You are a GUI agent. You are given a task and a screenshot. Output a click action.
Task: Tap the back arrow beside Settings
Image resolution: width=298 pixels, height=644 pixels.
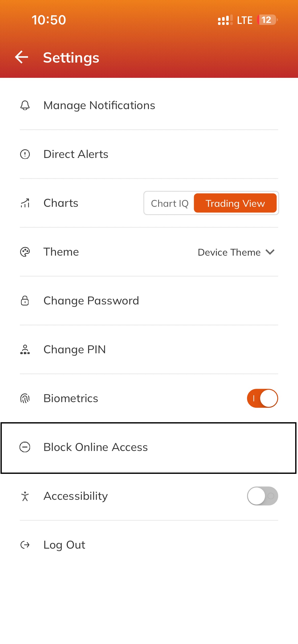coord(22,57)
